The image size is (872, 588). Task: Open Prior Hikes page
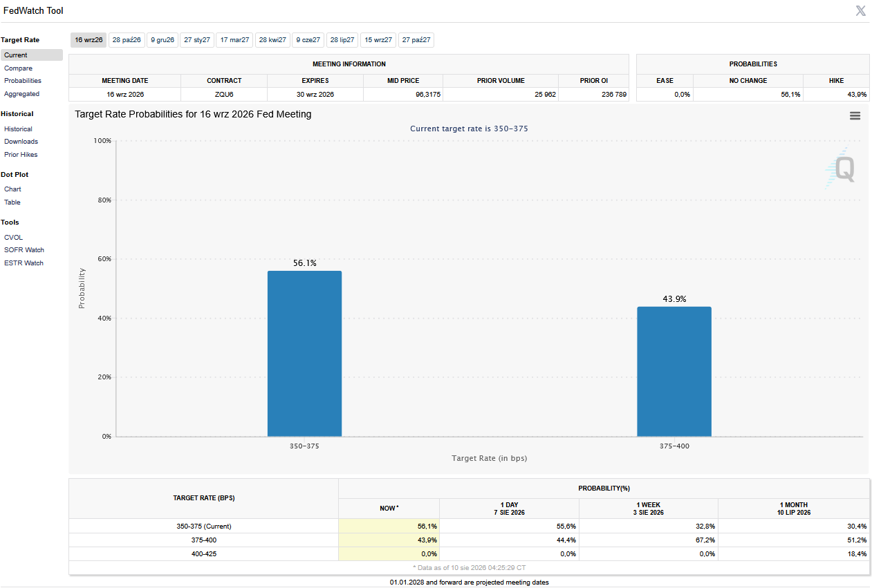21,155
